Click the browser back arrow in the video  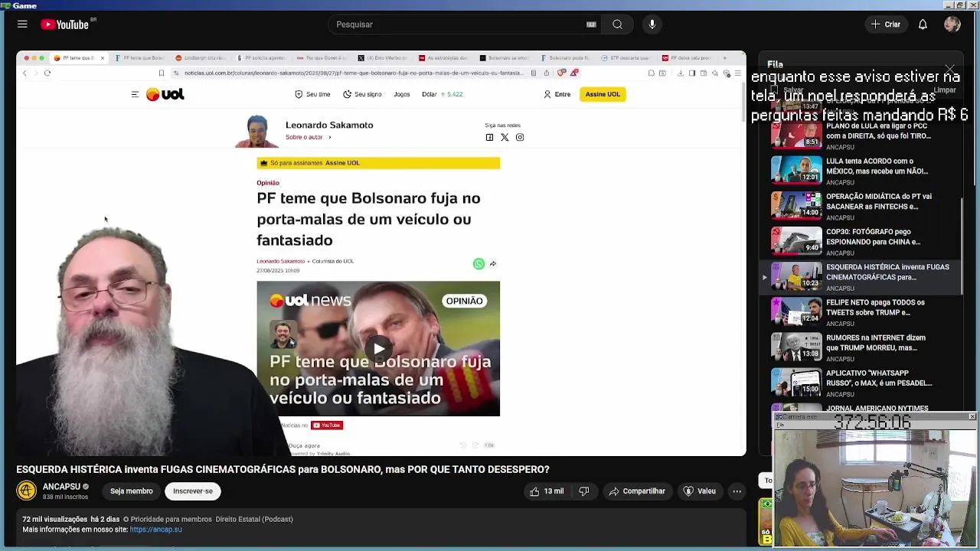pos(24,73)
